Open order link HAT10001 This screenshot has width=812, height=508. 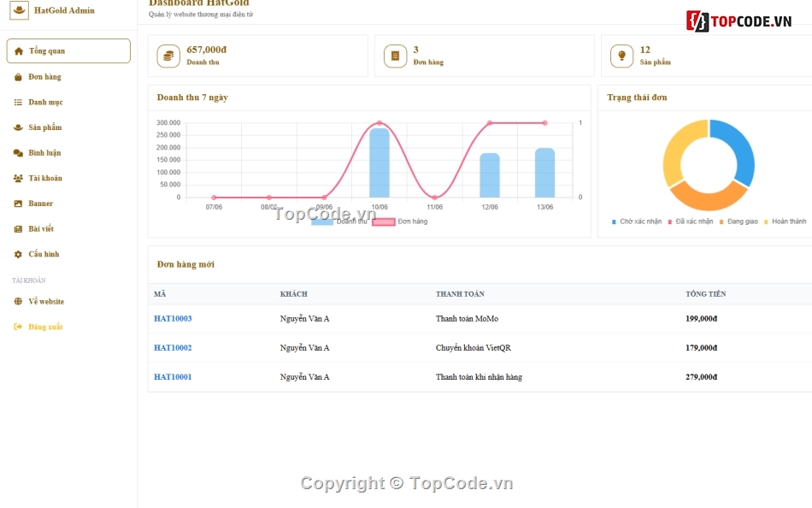point(173,377)
